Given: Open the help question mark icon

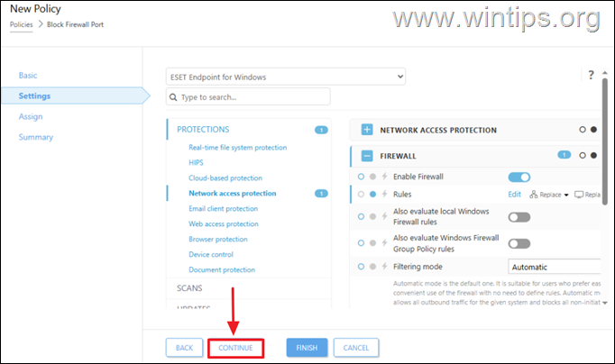Looking at the screenshot, I should pyautogui.click(x=591, y=75).
